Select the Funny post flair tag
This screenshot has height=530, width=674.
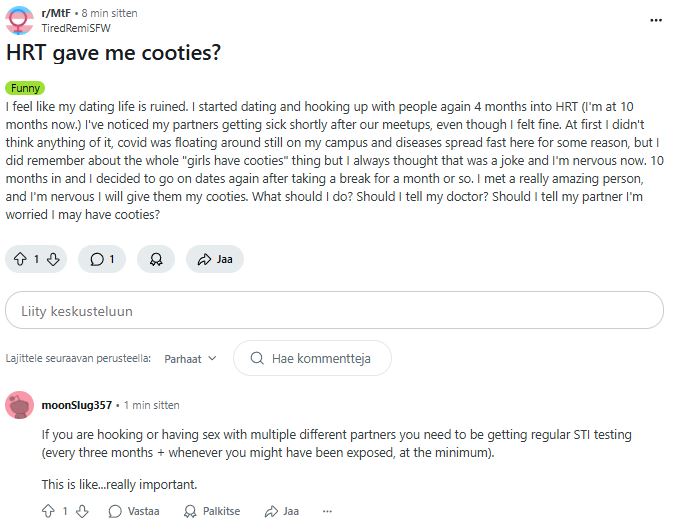(25, 88)
